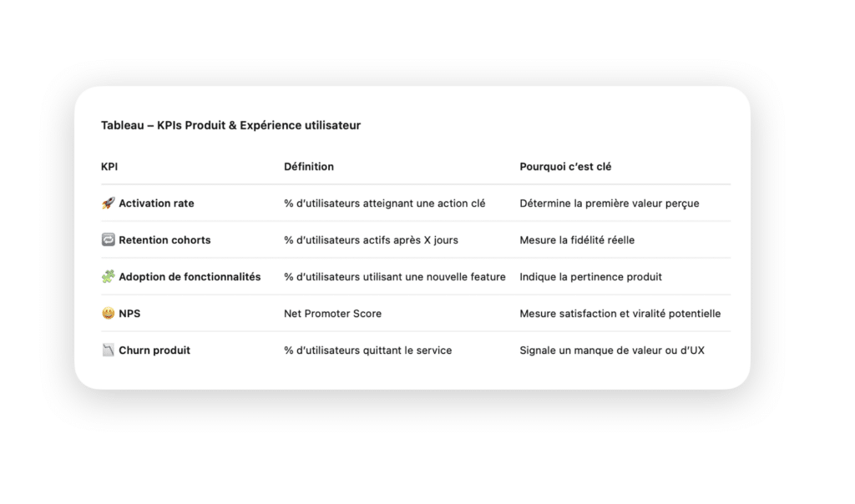Select the 'Activation rate' KPI label

tap(156, 204)
